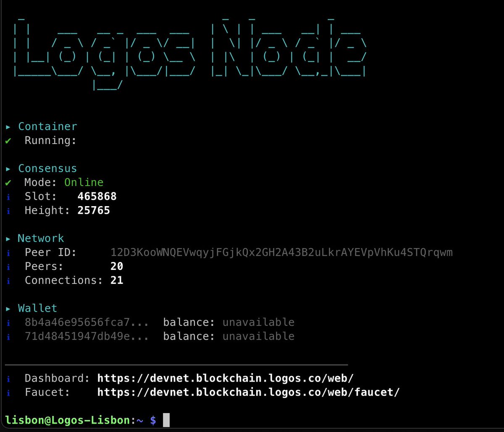Click the Peers: label
This screenshot has height=432, width=504.
click(44, 266)
